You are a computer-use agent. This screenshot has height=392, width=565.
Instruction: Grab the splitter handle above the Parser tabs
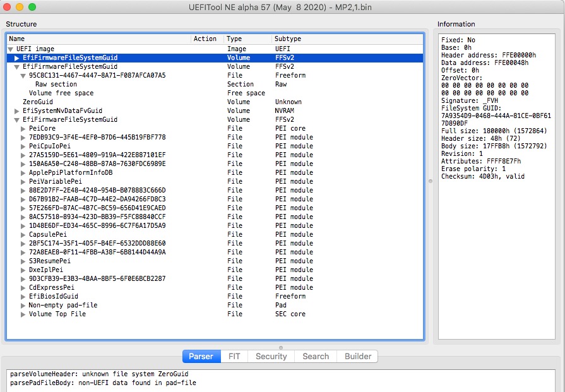pyautogui.click(x=281, y=348)
